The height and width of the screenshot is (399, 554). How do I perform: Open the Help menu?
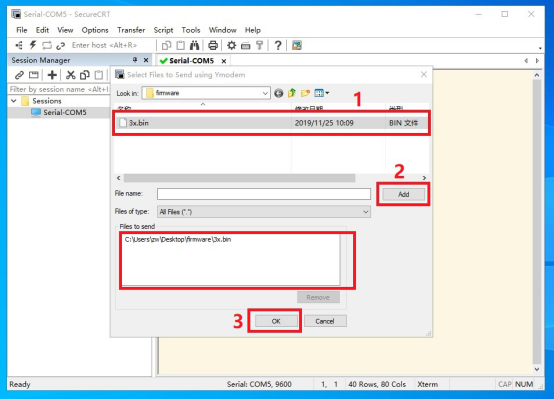pyautogui.click(x=253, y=30)
